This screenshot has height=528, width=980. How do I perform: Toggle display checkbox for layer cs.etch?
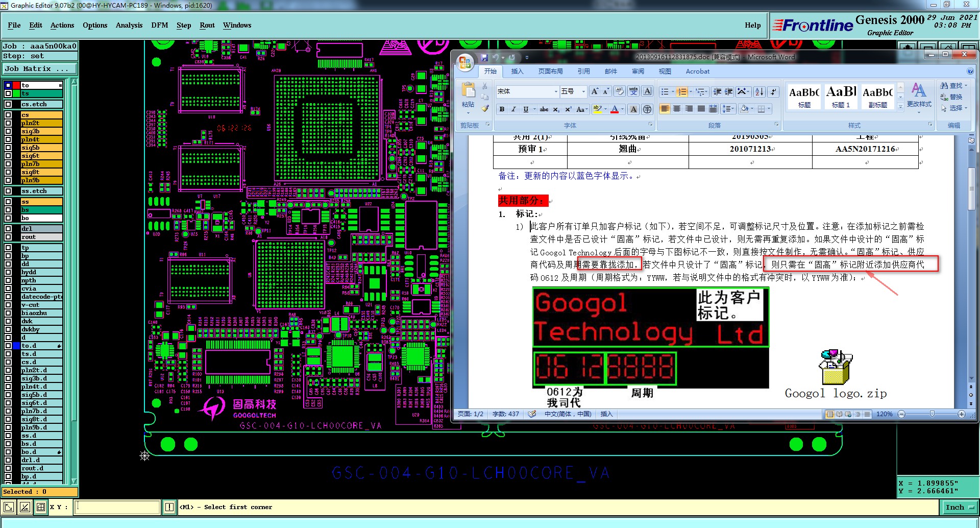click(x=8, y=104)
